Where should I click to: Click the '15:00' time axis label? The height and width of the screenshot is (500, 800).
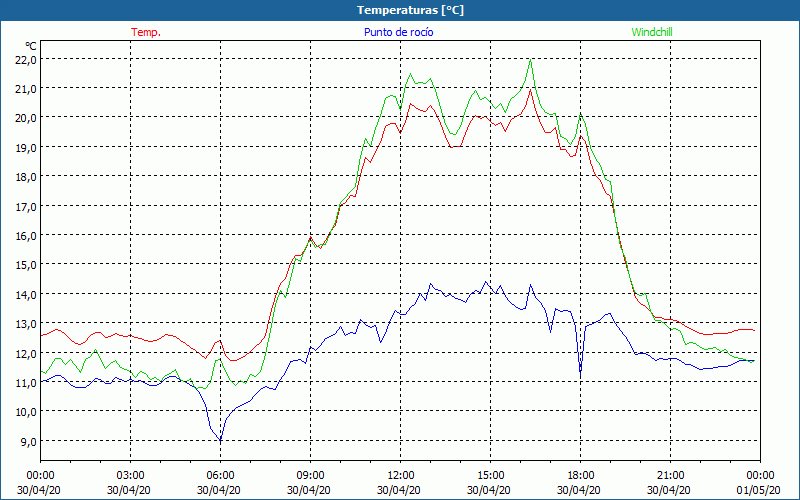click(490, 476)
